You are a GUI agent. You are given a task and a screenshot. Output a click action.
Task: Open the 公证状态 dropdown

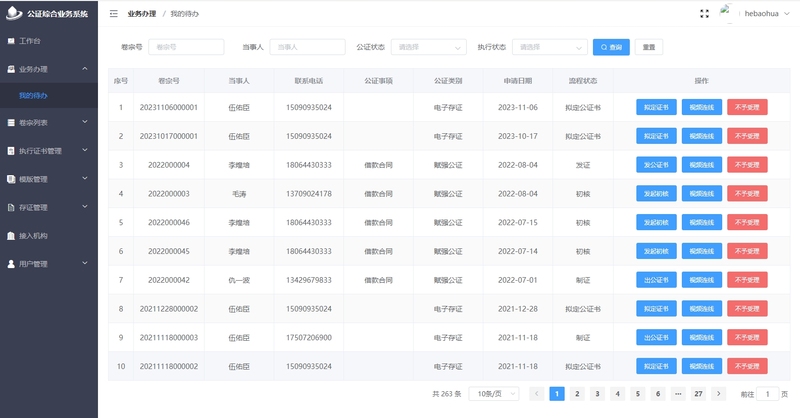(429, 47)
